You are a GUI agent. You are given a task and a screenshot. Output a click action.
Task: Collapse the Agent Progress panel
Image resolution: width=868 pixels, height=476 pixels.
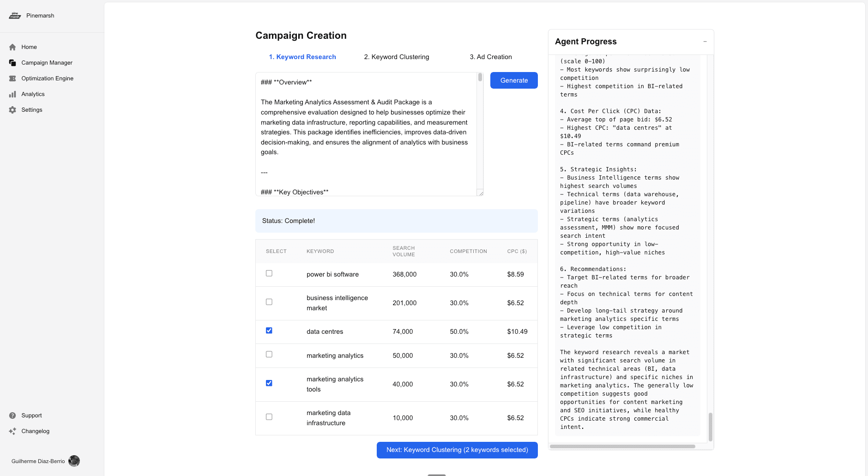coord(705,42)
